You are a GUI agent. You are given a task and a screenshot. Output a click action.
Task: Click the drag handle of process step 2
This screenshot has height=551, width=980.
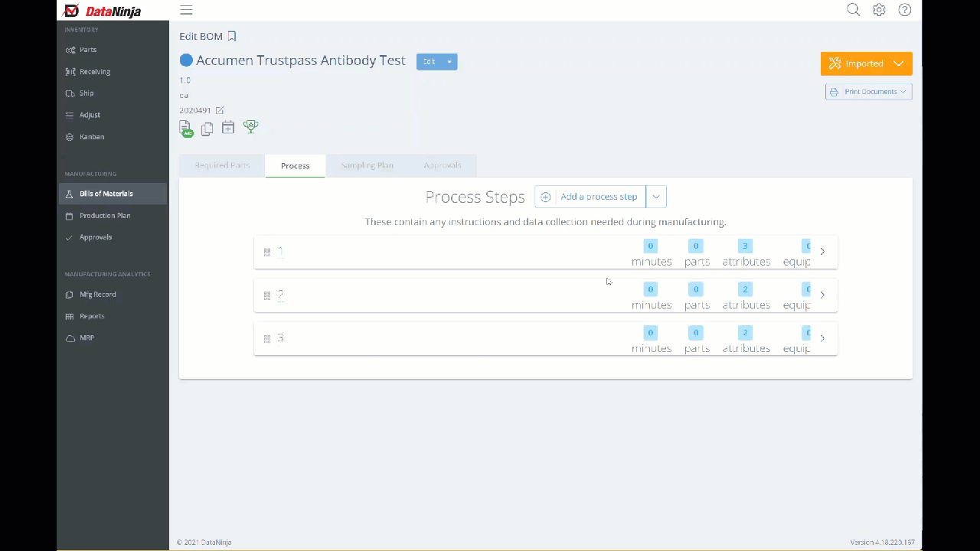[267, 295]
